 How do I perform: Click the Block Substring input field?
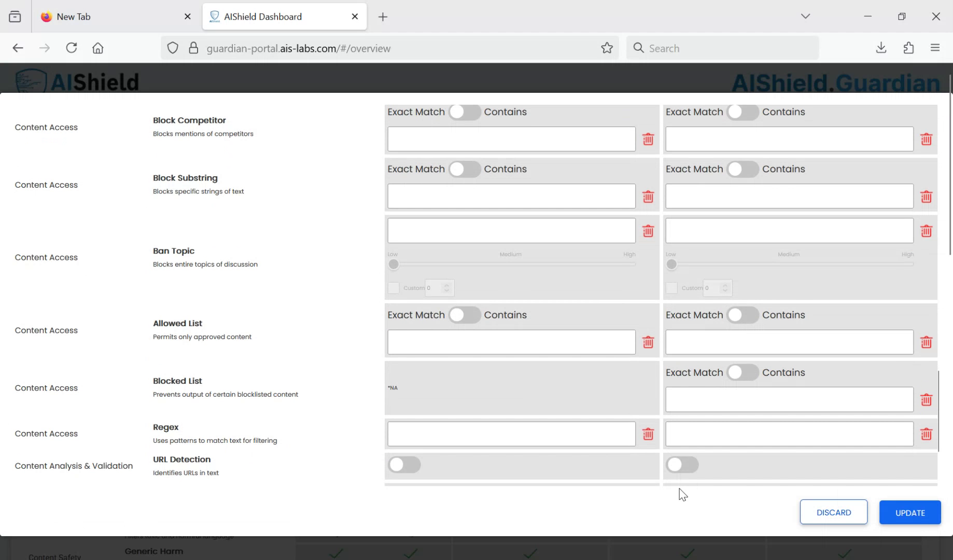[x=511, y=196]
